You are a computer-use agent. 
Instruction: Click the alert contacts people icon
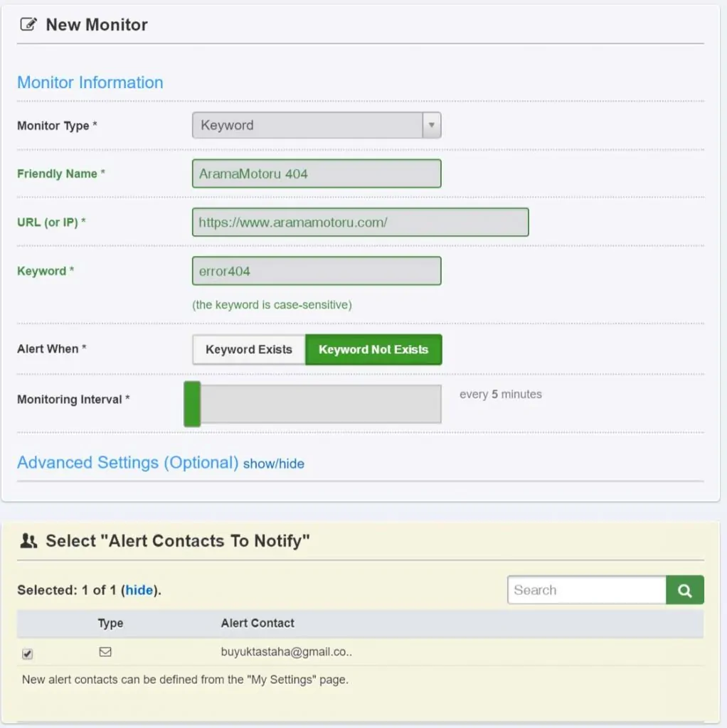[28, 541]
